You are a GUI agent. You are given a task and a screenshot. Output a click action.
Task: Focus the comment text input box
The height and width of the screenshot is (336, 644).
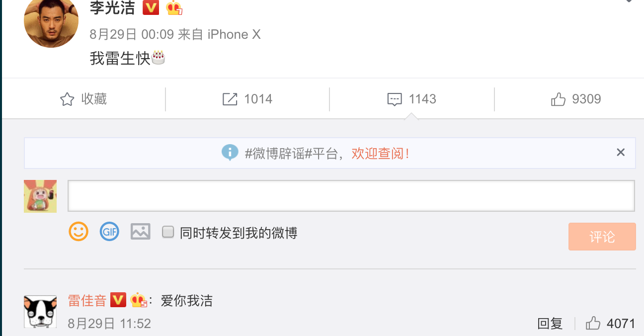351,196
